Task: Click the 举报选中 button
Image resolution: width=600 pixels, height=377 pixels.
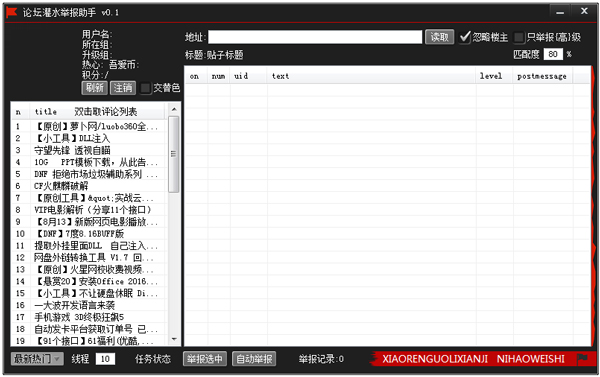Action: coord(205,359)
